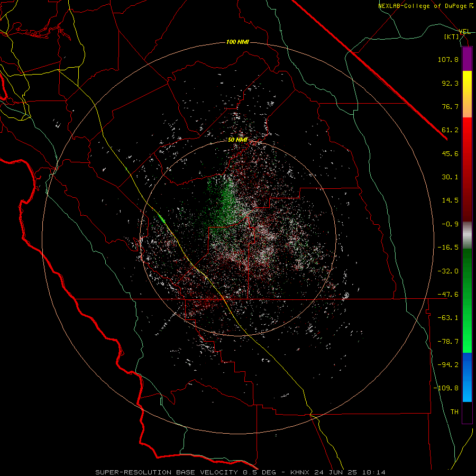The image size is (476, 476).
Task: Click the -47.6 velocity scale value
Action: tap(448, 294)
